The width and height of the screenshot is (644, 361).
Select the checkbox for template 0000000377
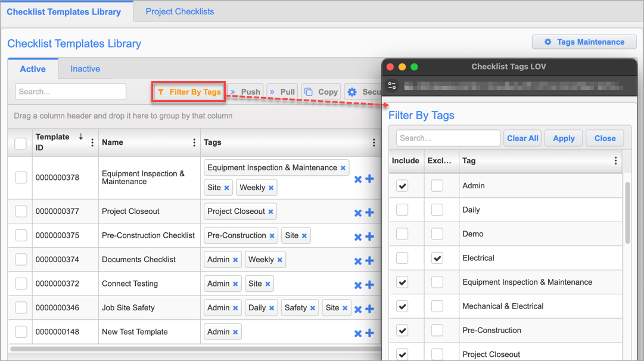click(21, 211)
